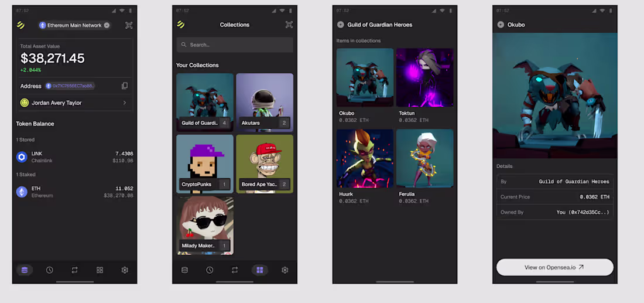Open collections grid tab on home screen
644x303 pixels.
click(100, 270)
